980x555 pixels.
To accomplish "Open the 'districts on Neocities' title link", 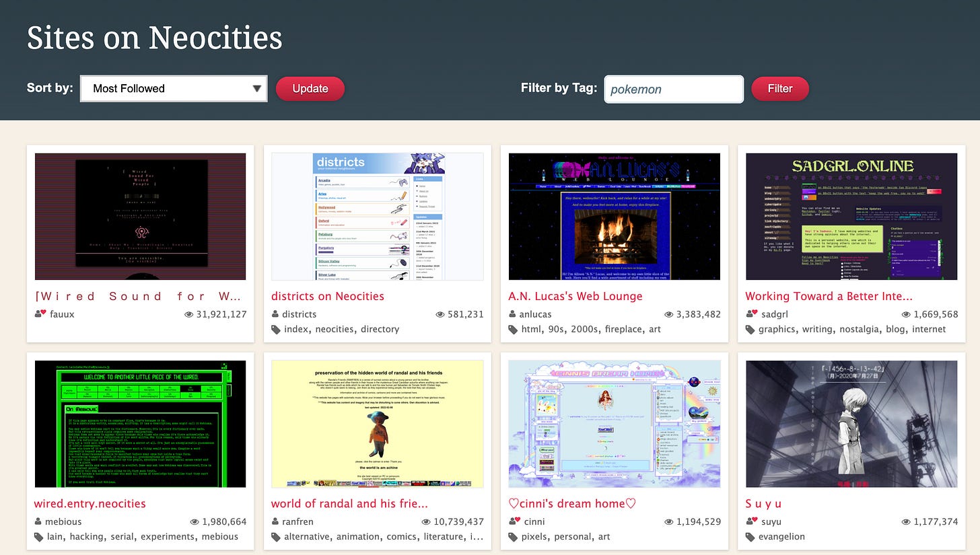I will click(x=328, y=296).
